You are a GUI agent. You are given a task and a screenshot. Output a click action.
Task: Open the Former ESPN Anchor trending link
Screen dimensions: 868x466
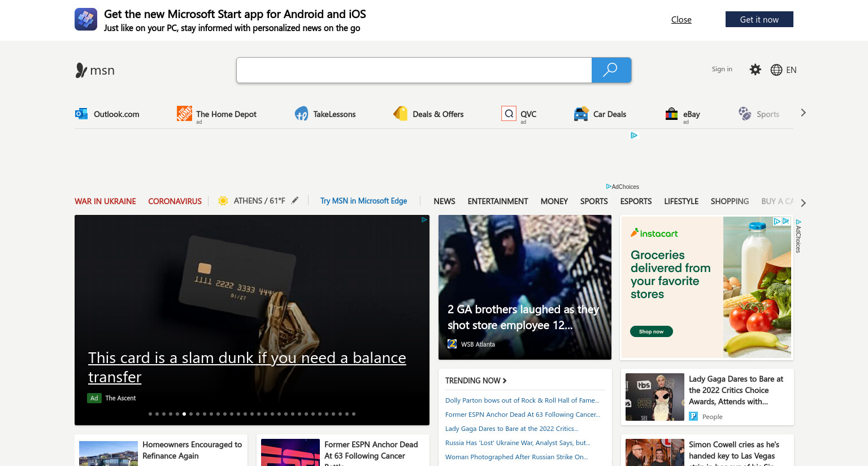523,415
